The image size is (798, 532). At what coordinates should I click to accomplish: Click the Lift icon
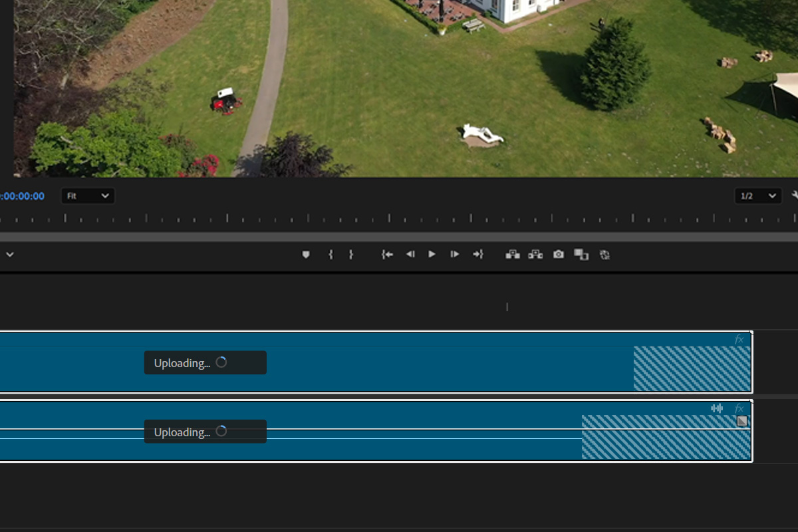513,254
